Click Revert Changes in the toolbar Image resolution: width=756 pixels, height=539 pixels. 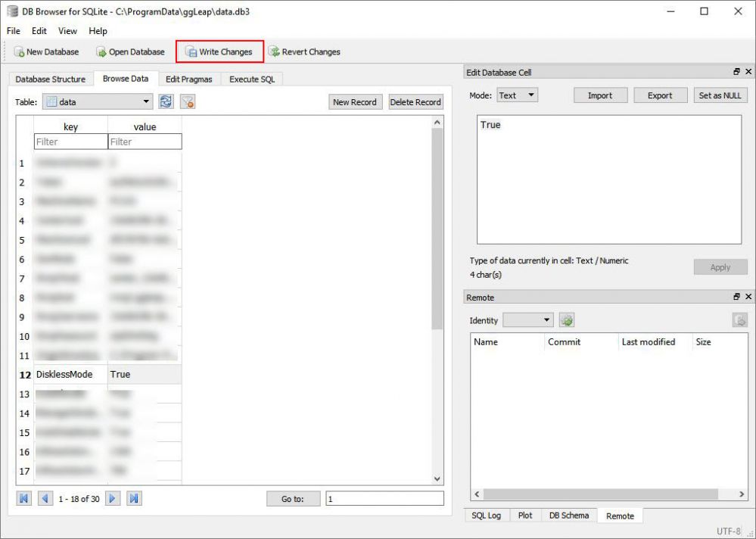[x=304, y=51]
